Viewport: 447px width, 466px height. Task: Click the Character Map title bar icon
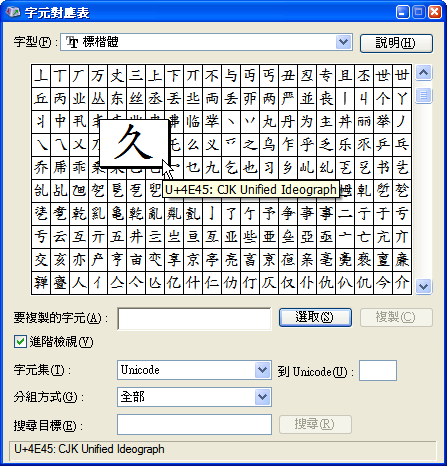(13, 12)
